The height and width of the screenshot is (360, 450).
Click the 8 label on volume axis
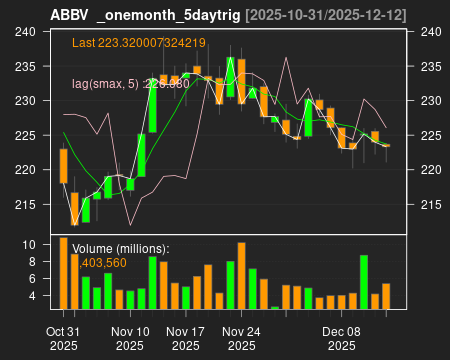pos(32,262)
